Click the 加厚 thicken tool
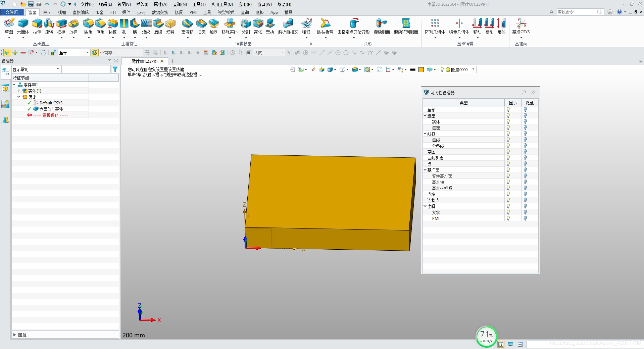 coord(213,27)
